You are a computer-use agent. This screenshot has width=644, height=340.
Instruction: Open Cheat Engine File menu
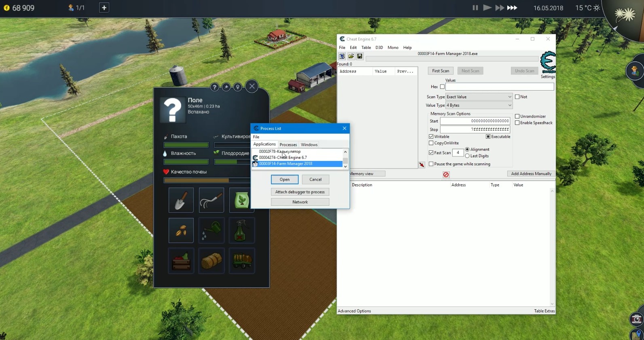(x=342, y=48)
